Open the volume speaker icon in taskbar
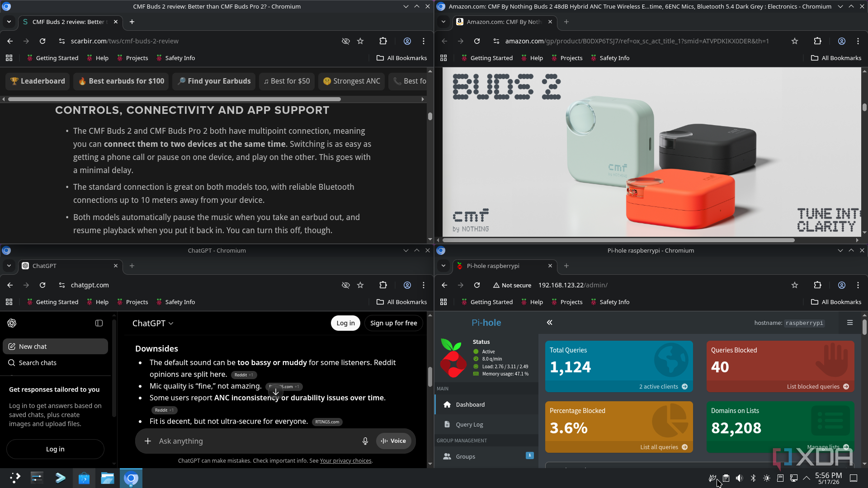Viewport: 868px width, 488px height. click(x=740, y=478)
